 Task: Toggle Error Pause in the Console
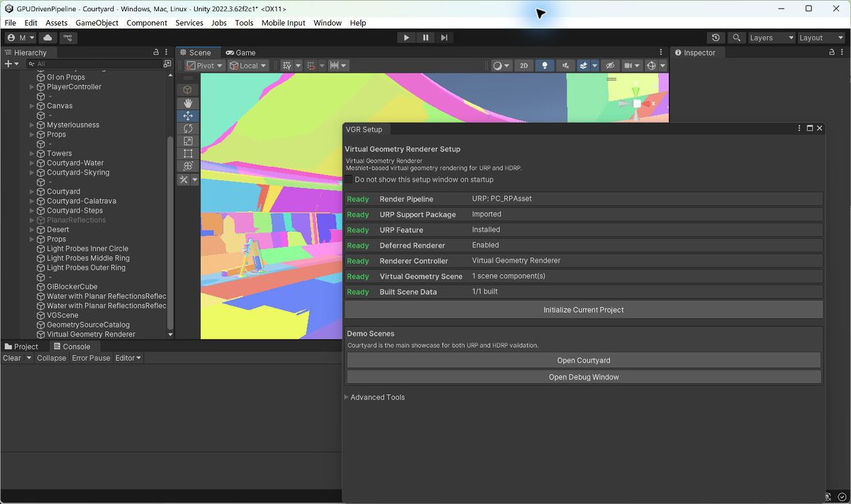pos(91,358)
